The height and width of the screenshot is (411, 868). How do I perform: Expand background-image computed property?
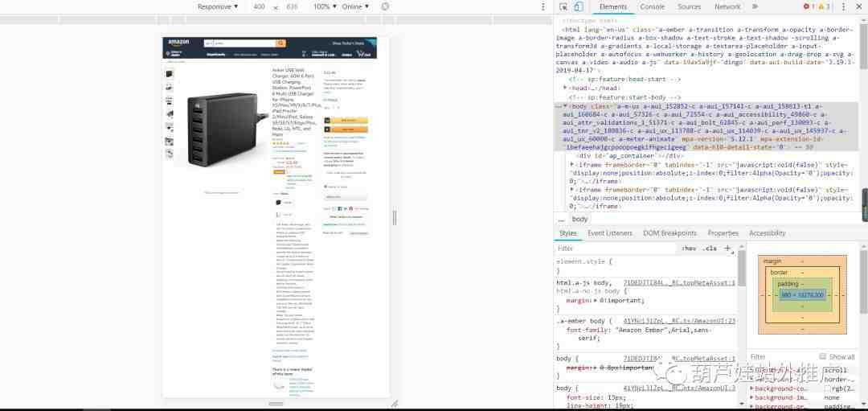pyautogui.click(x=751, y=397)
